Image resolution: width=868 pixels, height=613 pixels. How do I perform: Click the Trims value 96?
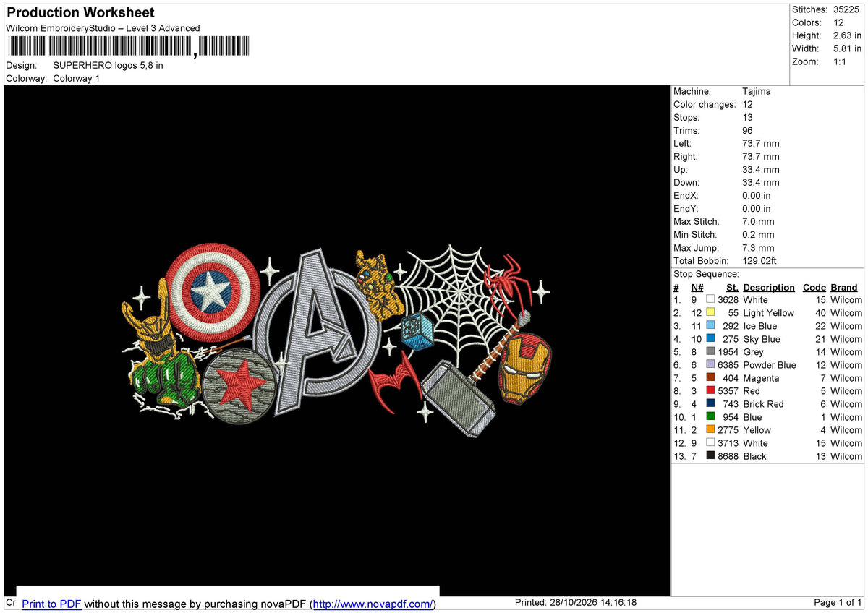pyautogui.click(x=747, y=130)
